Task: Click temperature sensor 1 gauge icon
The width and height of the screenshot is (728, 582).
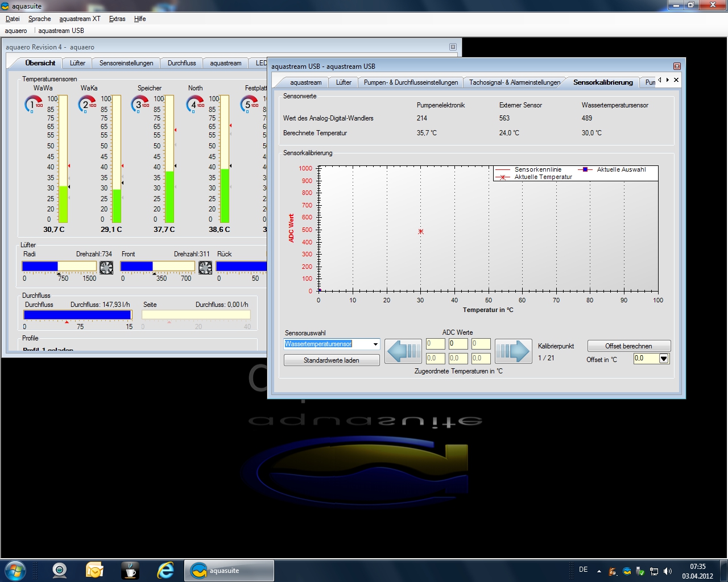Action: tap(34, 104)
